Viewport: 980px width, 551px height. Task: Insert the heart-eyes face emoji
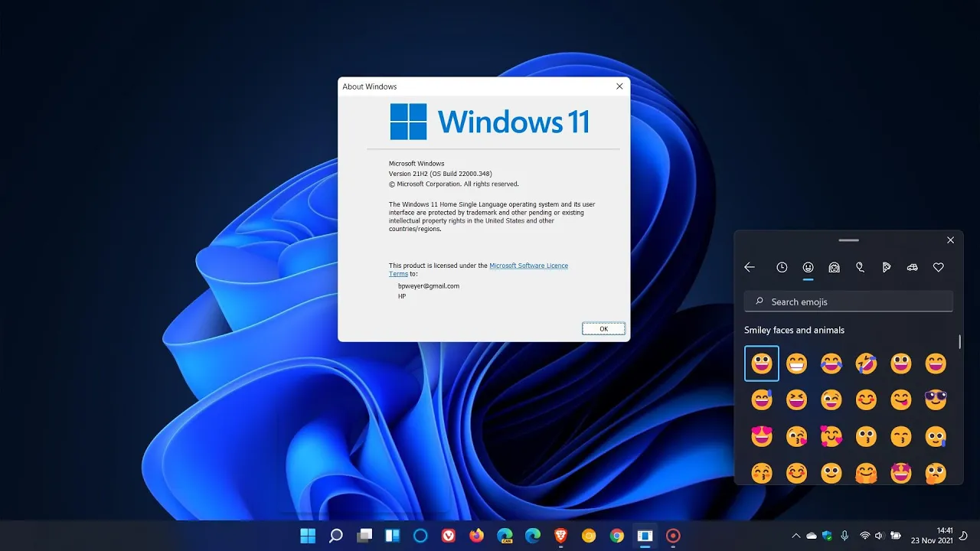(762, 436)
